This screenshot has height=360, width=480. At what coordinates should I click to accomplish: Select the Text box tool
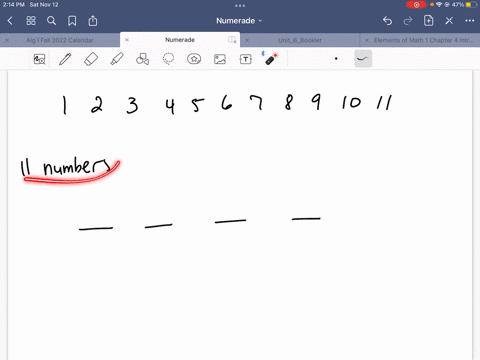(246, 59)
